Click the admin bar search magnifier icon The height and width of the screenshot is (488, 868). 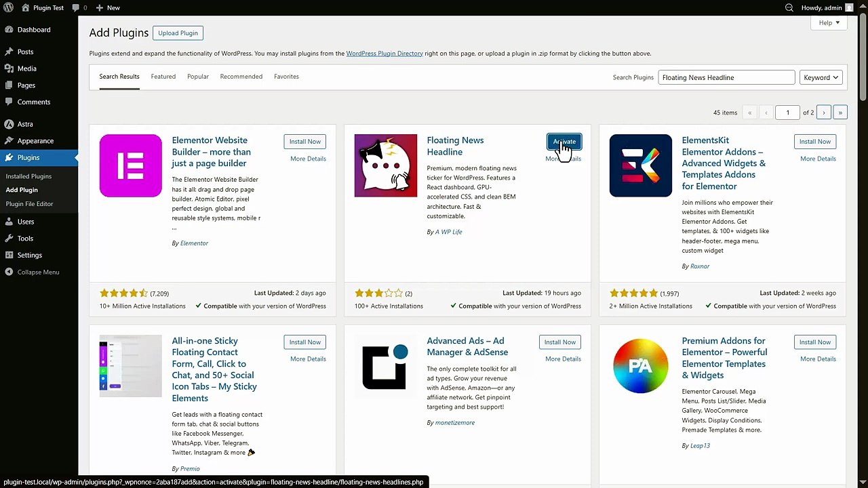789,7
